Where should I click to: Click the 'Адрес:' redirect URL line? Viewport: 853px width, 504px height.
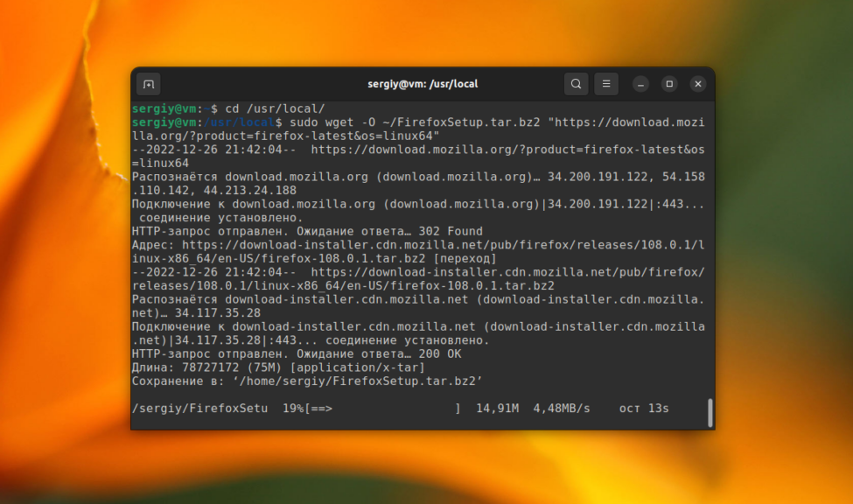(418, 251)
